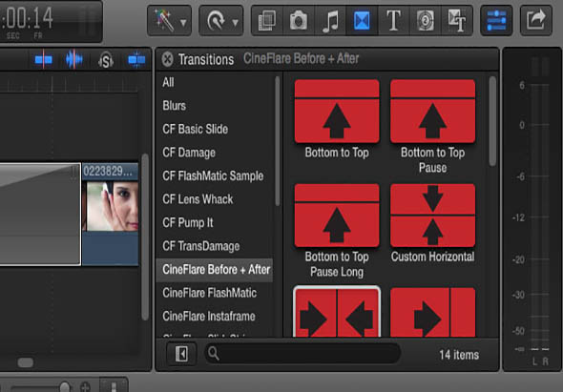Image resolution: width=563 pixels, height=392 pixels.
Task: Toggle timeline snapping icon
Action: click(136, 59)
